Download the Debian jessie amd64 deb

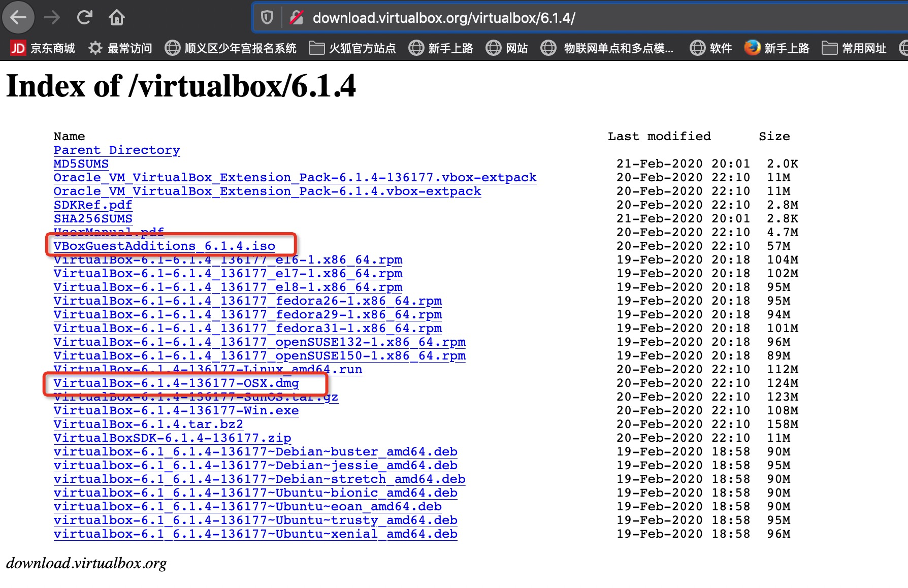pos(255,466)
